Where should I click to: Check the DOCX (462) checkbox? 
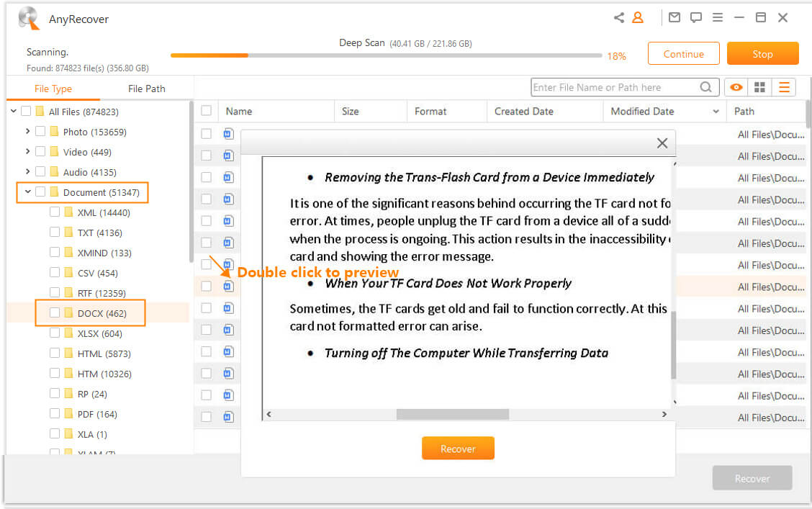pos(55,313)
